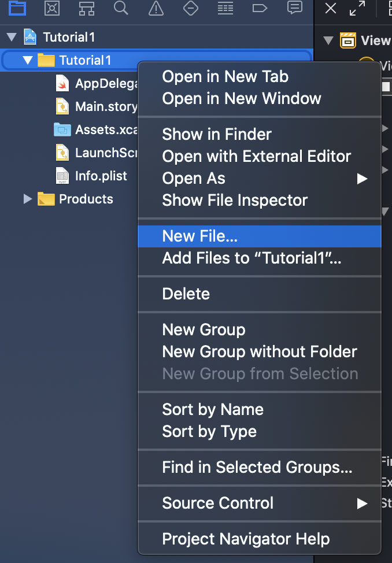Select the Tutorial1 project root row
This screenshot has width=392, height=563.
(157, 37)
